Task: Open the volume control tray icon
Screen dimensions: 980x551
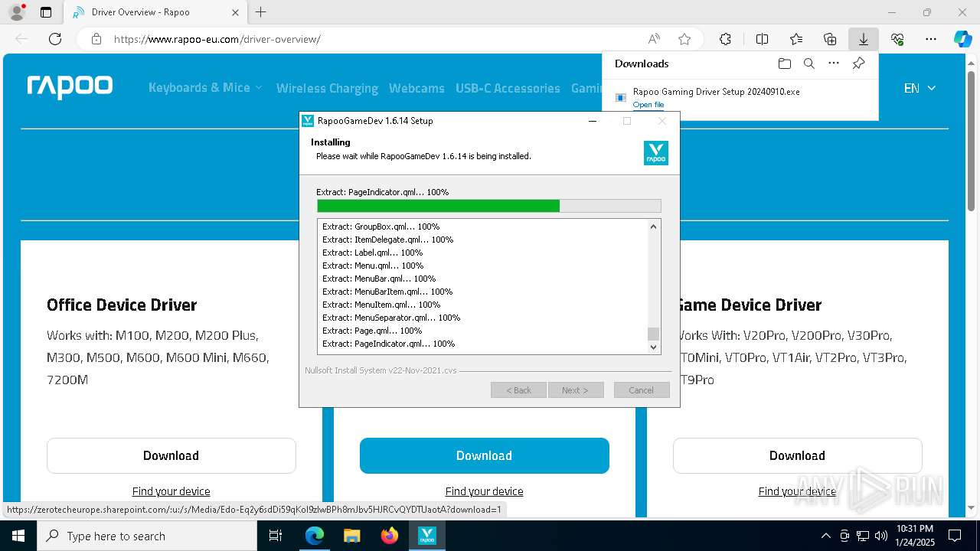Action: (x=881, y=536)
